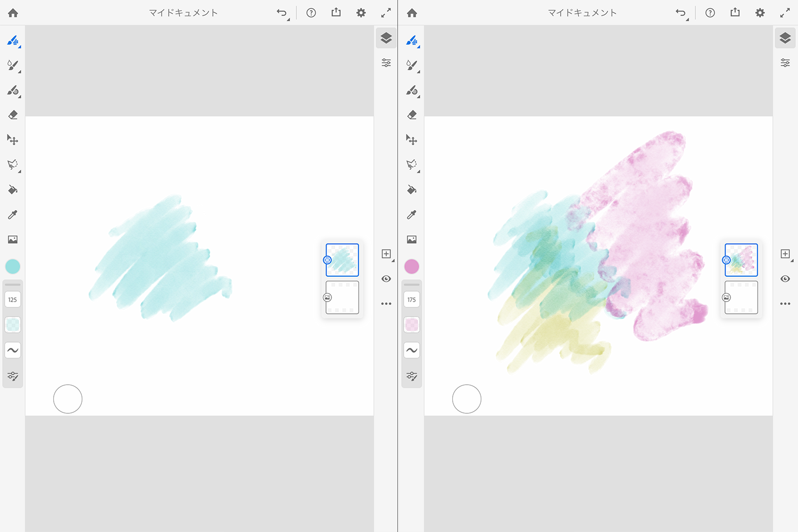Screen dimensions: 798x532
Task: Pick the eyedropper tool in left window
Action: pos(13,214)
